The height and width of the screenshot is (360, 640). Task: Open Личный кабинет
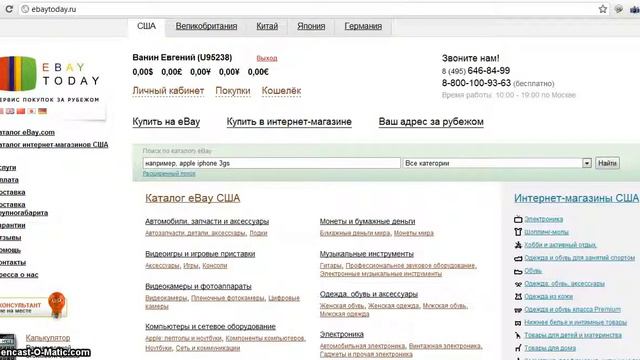click(x=168, y=91)
